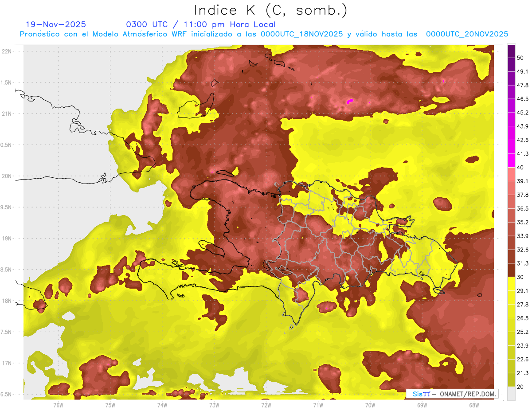
Task: Select the longitude label '72W'
Action: point(266,405)
